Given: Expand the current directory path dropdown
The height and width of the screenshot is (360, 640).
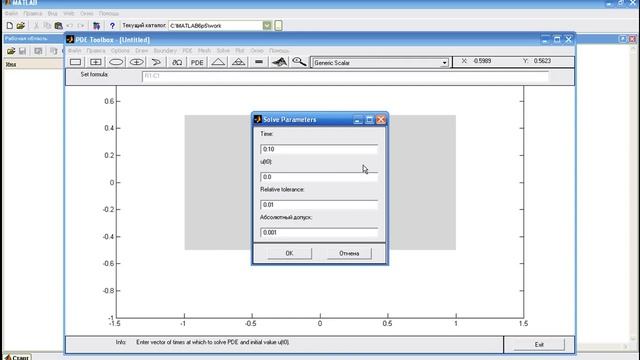Looking at the screenshot, I should 267,26.
